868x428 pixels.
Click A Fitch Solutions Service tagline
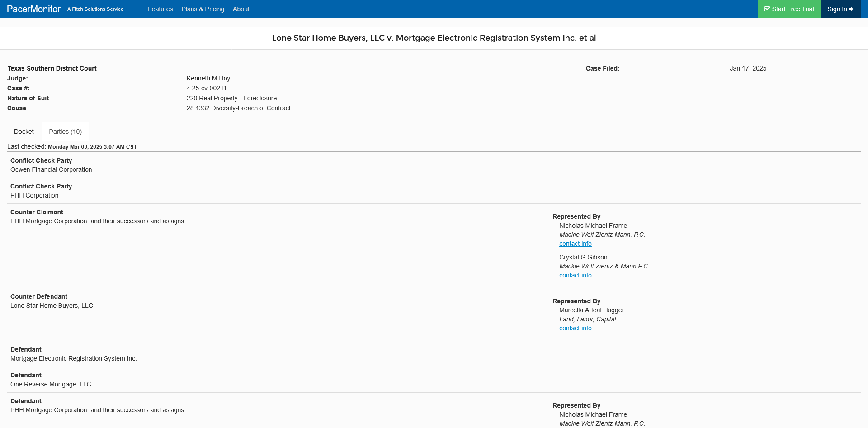click(x=95, y=9)
